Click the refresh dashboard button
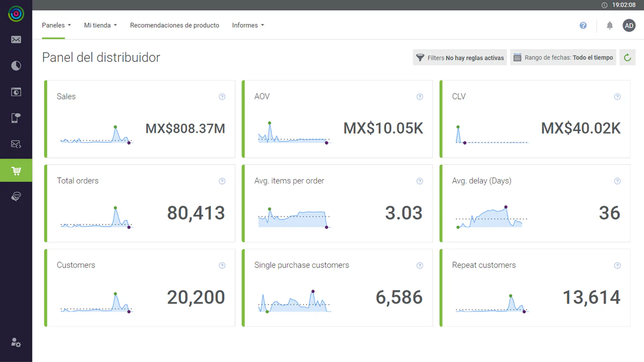 click(627, 57)
